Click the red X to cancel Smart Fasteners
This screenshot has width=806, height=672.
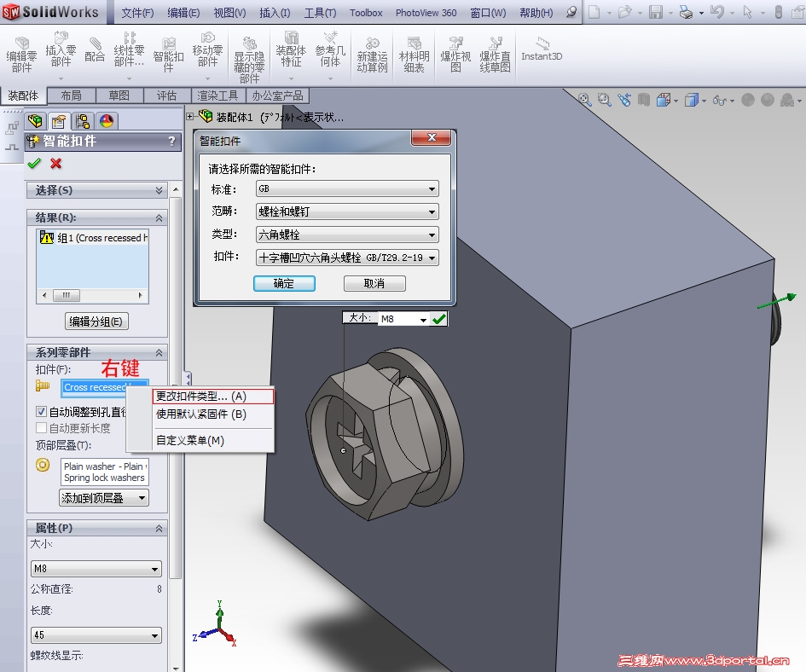(55, 164)
